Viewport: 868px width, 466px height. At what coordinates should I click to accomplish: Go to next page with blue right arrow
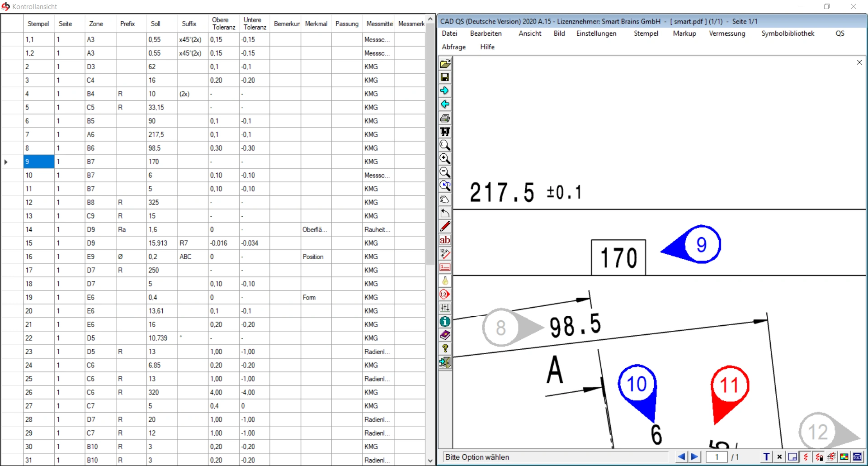pyautogui.click(x=695, y=457)
